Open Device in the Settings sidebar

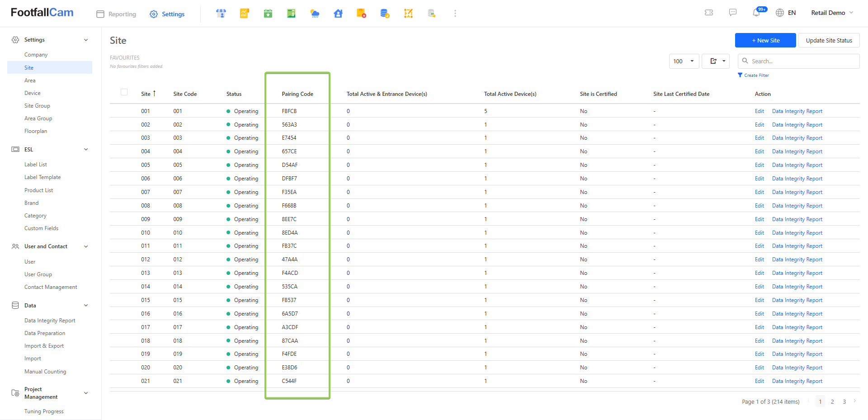point(33,93)
